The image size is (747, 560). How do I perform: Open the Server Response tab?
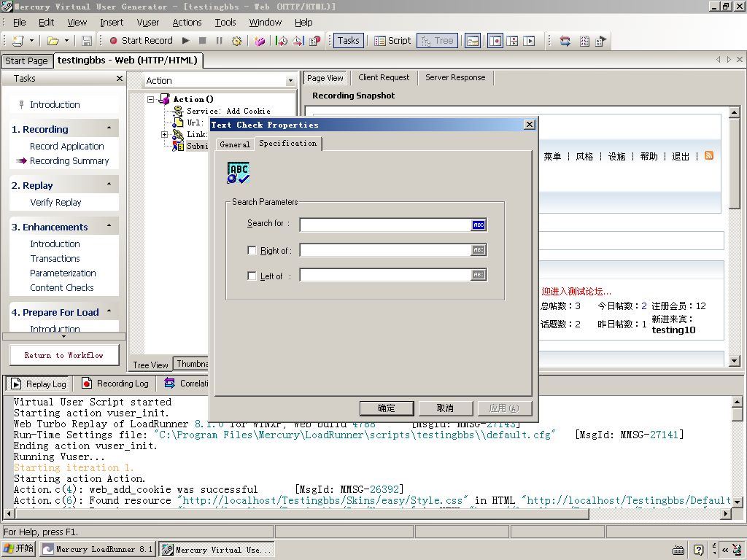tap(455, 77)
